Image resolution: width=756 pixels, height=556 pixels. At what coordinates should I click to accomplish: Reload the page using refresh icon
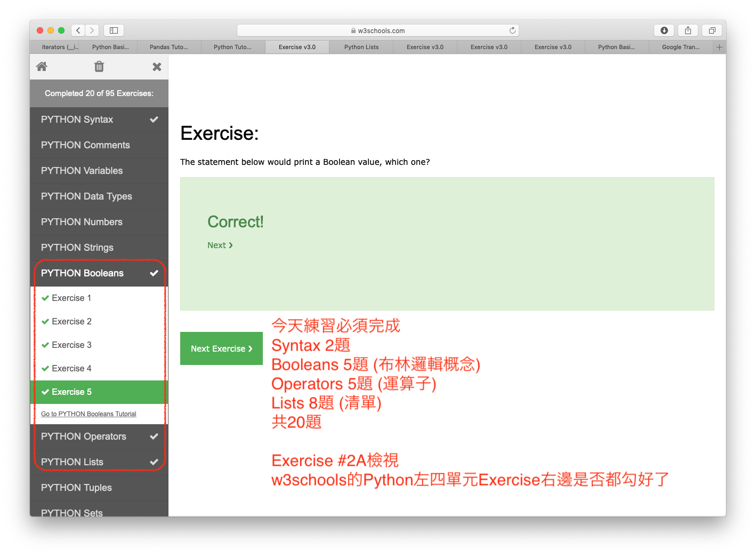coord(512,30)
